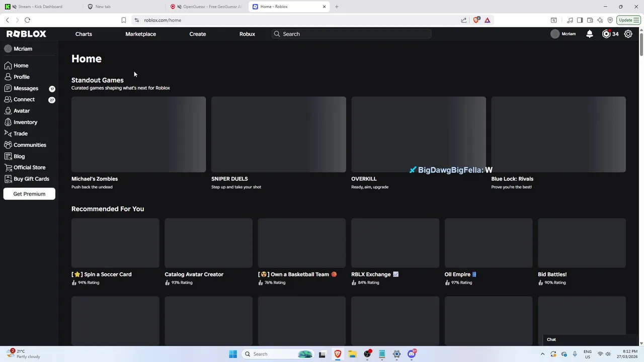The height and width of the screenshot is (362, 644).
Task: Open the music note playlist icon
Action: (x=570, y=20)
